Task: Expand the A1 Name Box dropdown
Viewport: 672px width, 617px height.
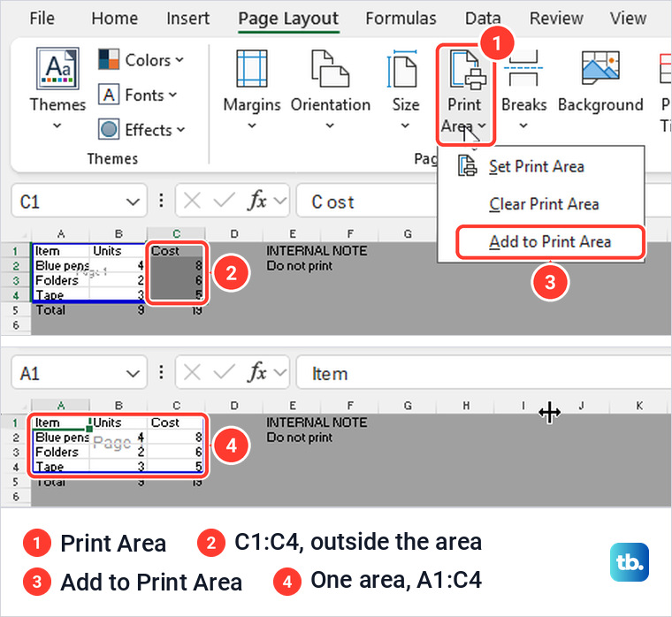Action: click(134, 373)
